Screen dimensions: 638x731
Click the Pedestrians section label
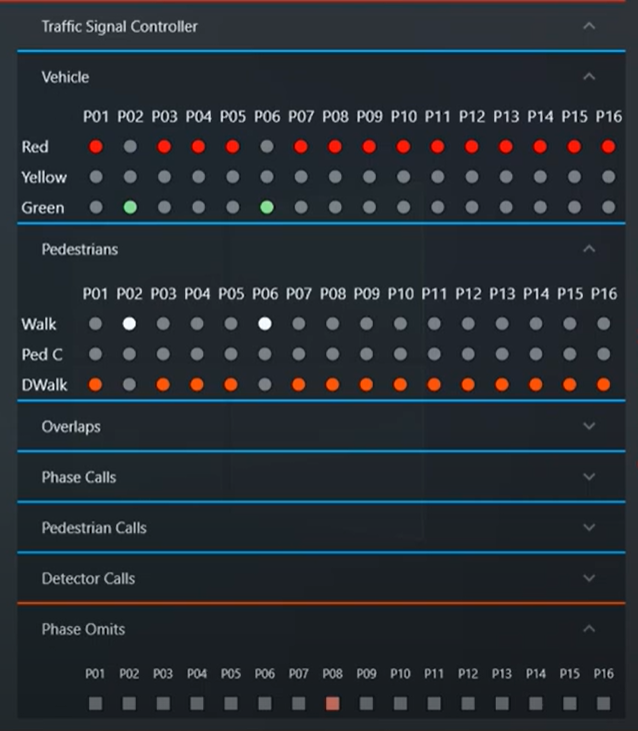click(79, 249)
